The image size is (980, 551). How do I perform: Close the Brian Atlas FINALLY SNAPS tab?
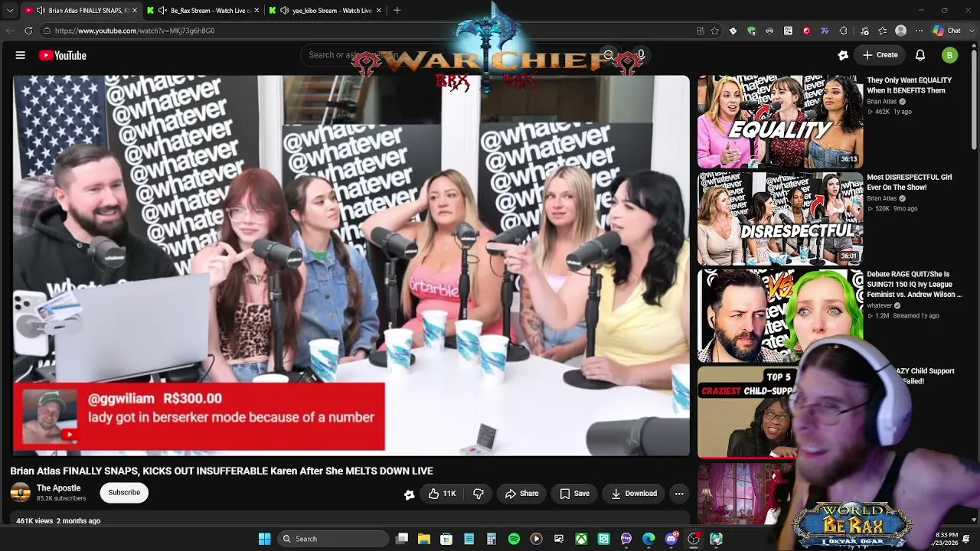(x=134, y=11)
